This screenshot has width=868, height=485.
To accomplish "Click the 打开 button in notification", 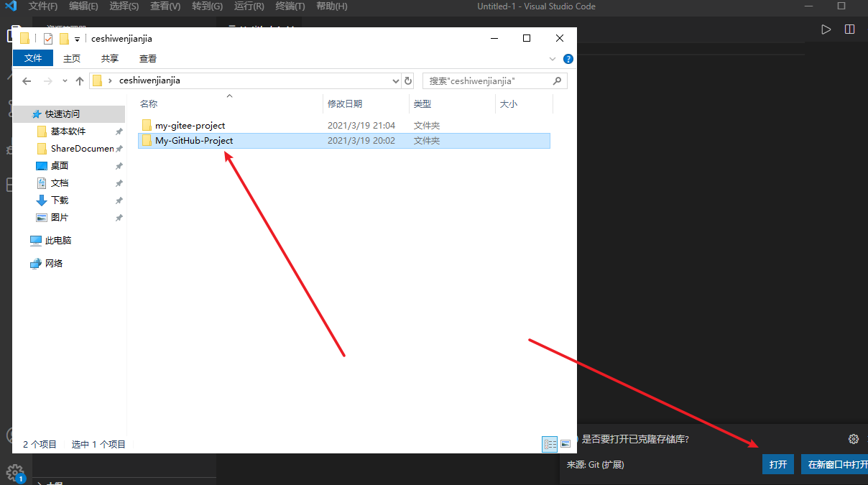I will tap(778, 465).
